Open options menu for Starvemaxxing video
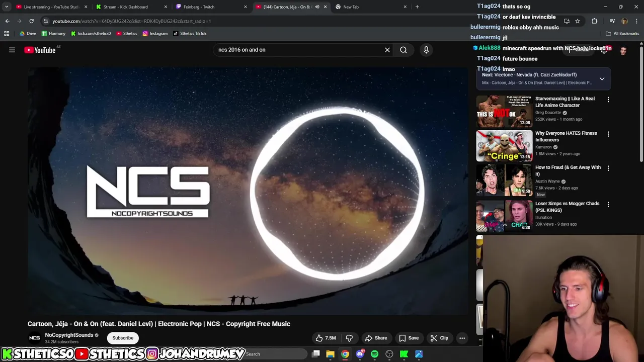Image resolution: width=644 pixels, height=362 pixels. click(608, 100)
